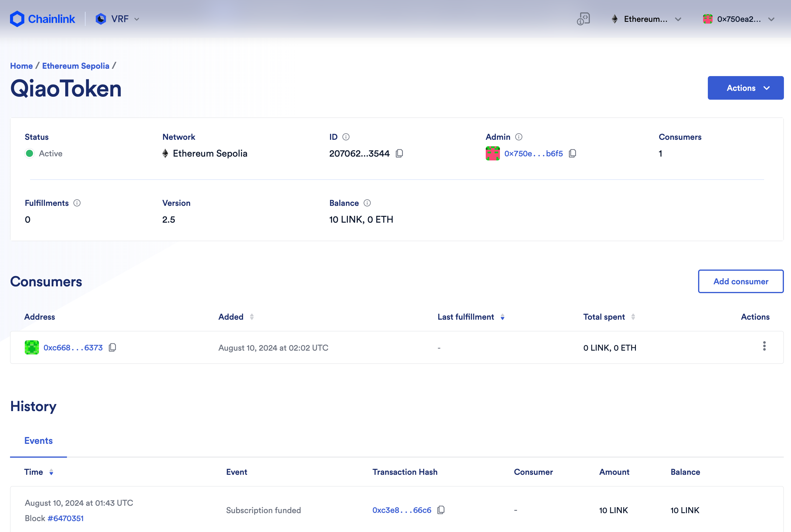Click the August 10, 2024 at 02:02 UTC cell
791x532 pixels.
click(273, 348)
